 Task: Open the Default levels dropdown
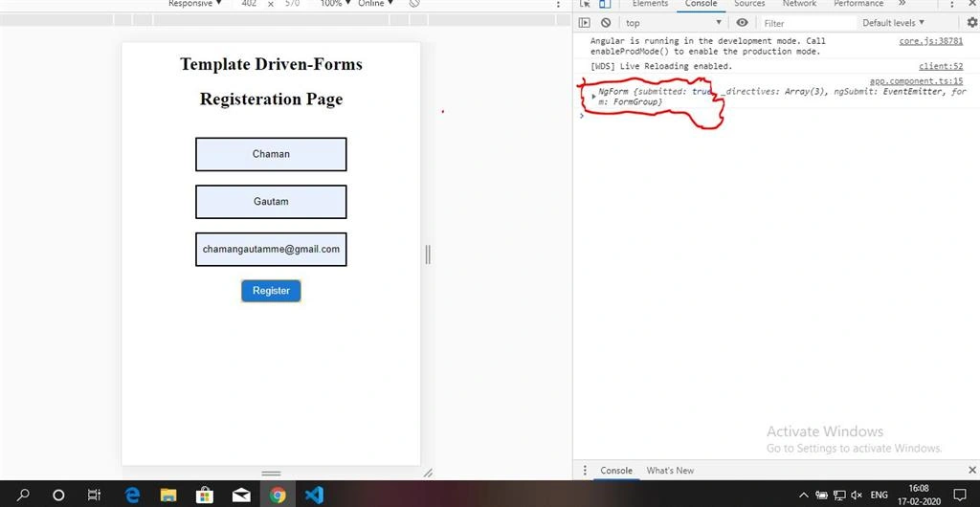(x=893, y=23)
